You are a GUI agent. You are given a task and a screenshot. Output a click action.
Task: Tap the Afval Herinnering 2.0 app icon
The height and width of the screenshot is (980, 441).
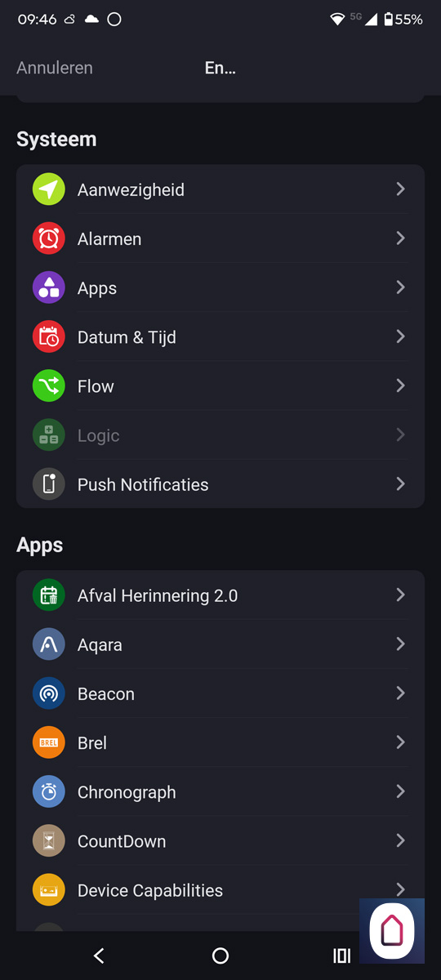click(49, 595)
